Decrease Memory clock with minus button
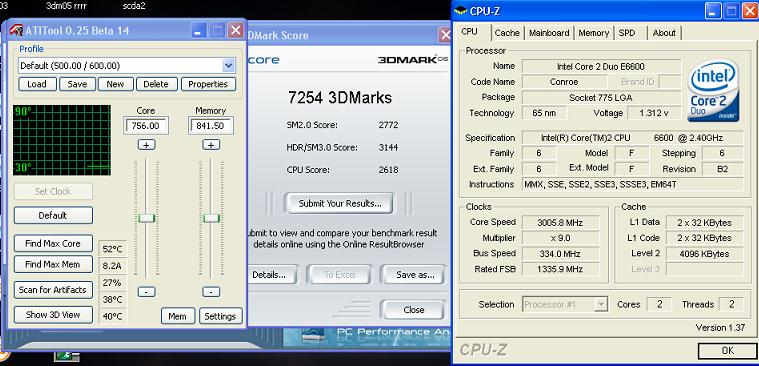 [x=211, y=292]
